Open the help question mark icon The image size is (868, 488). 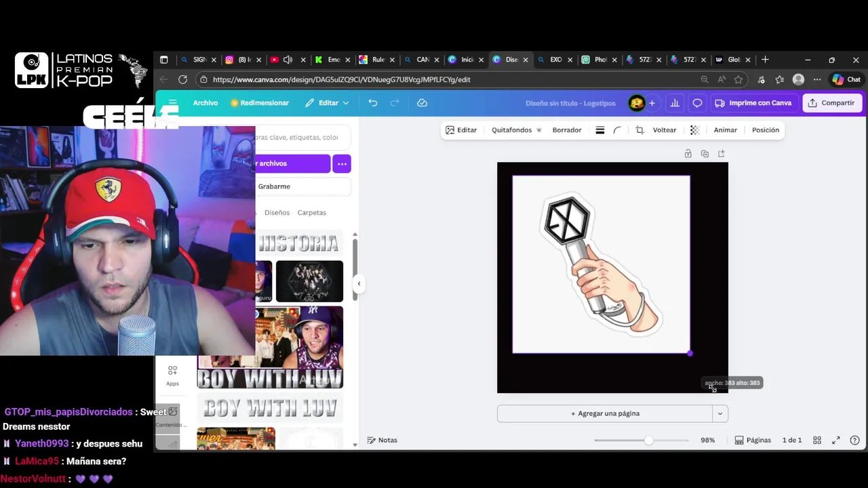point(854,440)
